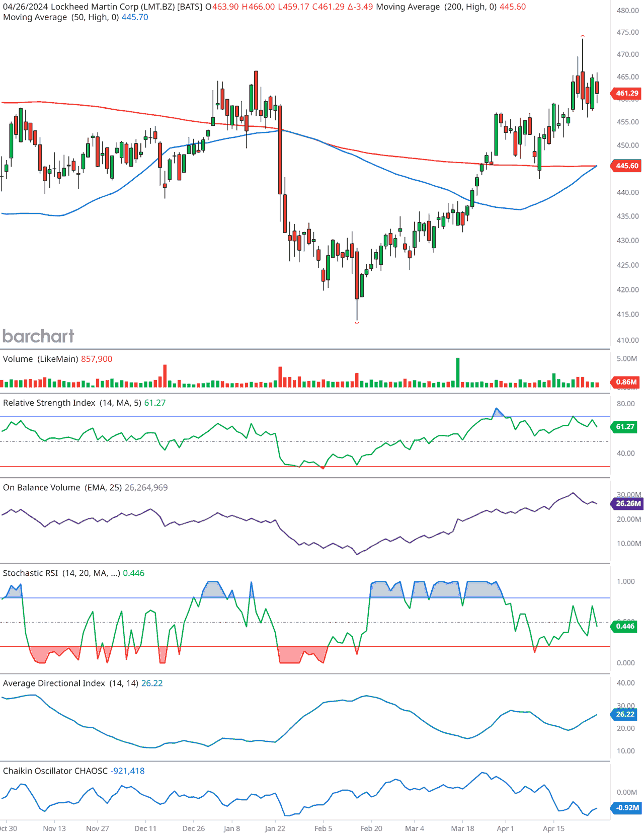The height and width of the screenshot is (836, 644).
Task: Click the 475.00 price axis label
Action: pos(627,32)
